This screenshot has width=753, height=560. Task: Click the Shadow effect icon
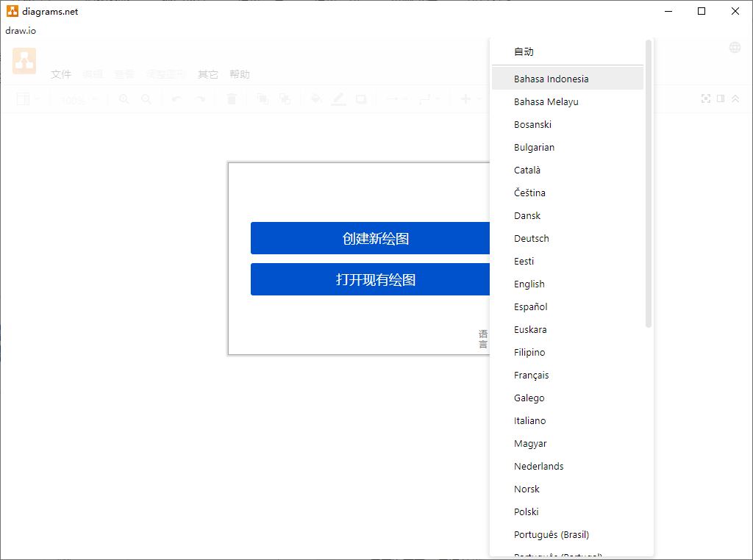[x=361, y=98]
